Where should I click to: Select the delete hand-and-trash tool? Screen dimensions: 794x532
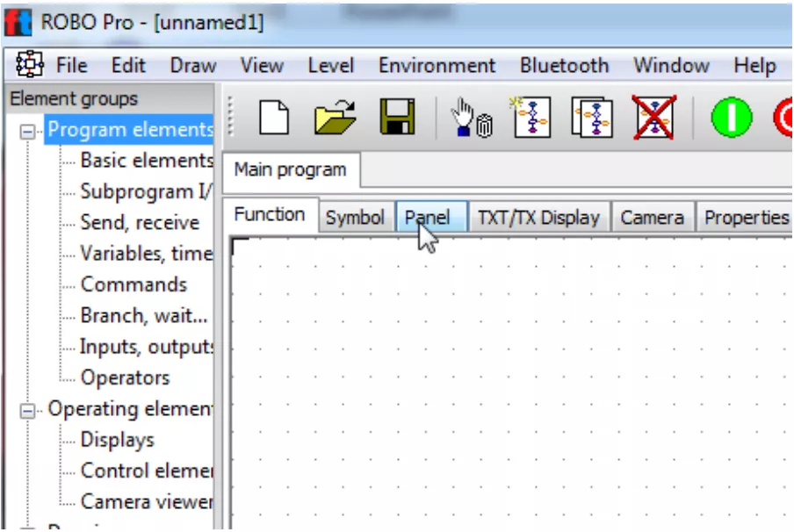[472, 118]
